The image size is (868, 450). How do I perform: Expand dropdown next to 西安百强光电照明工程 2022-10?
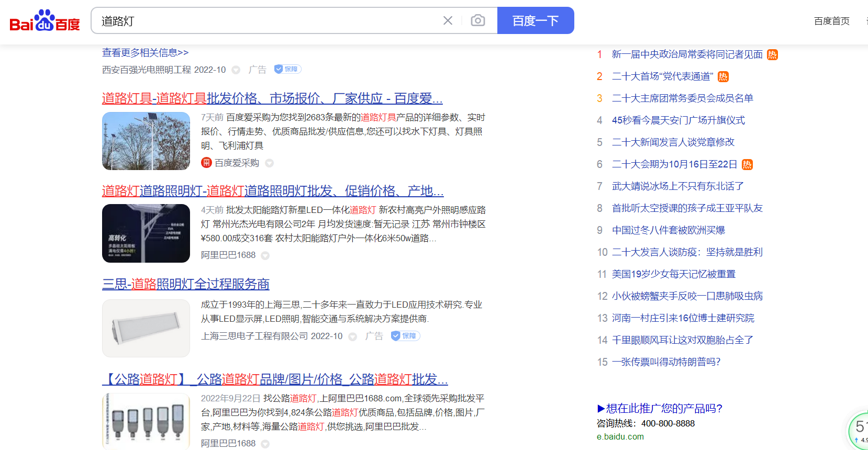coord(236,70)
